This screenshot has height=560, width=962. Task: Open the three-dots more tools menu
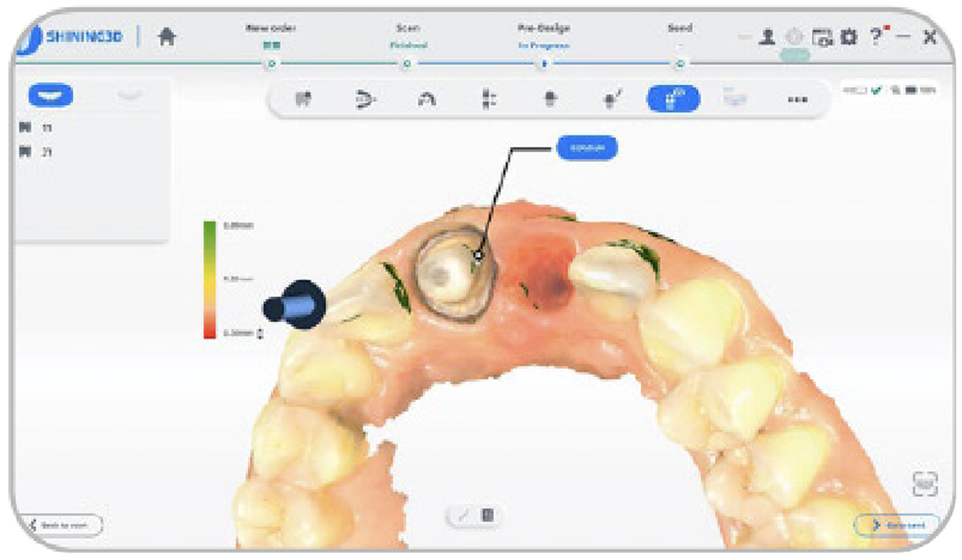tap(797, 99)
